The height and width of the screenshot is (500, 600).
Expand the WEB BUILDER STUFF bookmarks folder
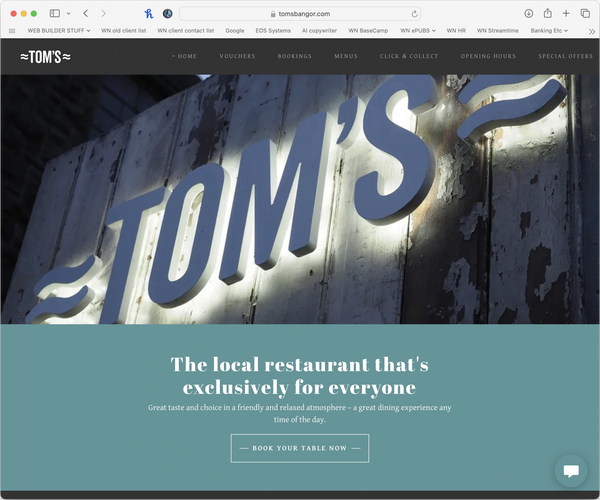point(59,31)
